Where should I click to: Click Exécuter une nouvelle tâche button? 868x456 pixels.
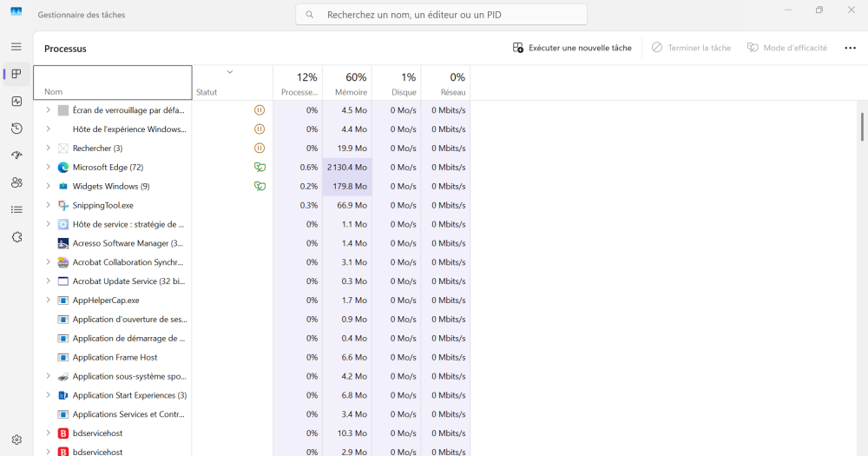click(572, 48)
